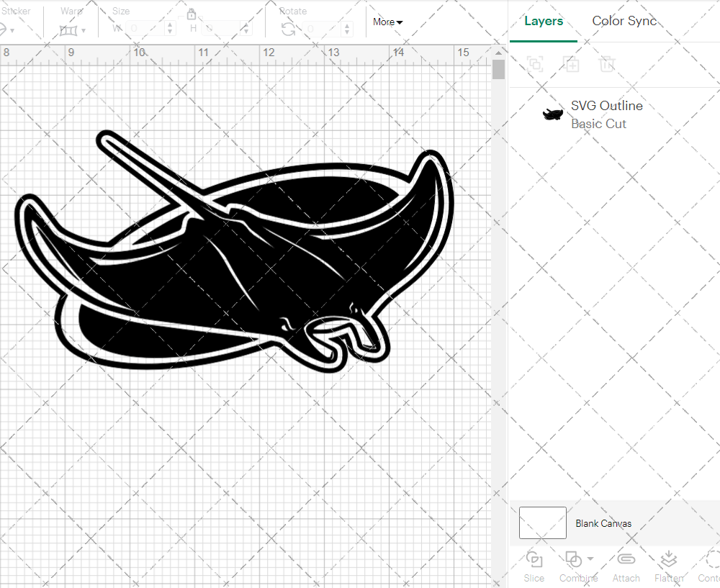
Task: Select the Flatten tool
Action: (x=668, y=566)
